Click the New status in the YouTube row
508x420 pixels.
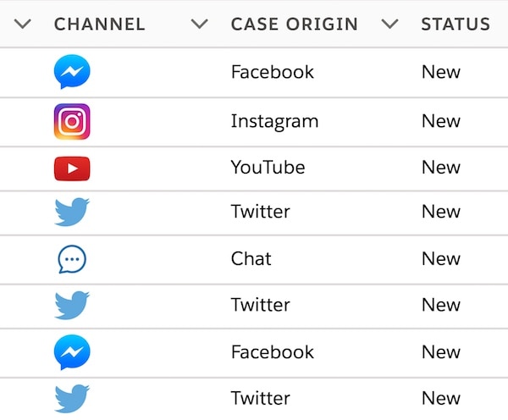[440, 168]
